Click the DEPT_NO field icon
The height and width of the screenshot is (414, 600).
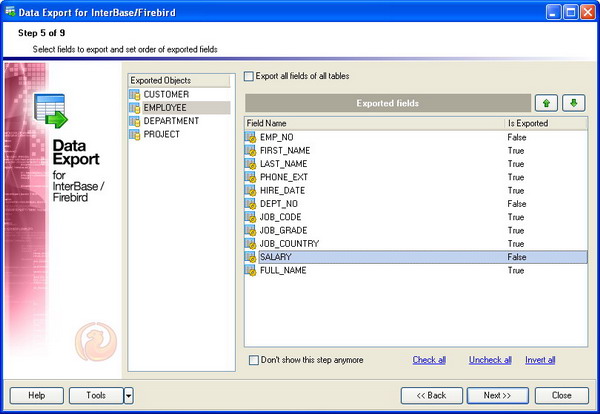250,204
